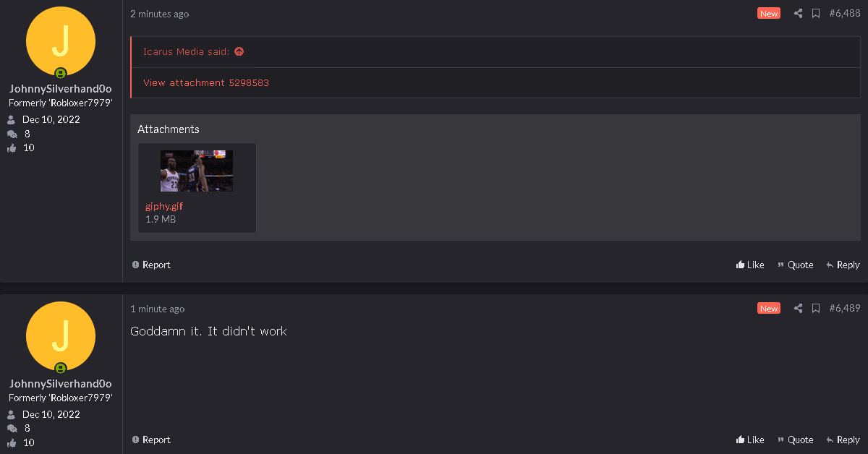Open the View attachment 5298583 link

point(206,82)
